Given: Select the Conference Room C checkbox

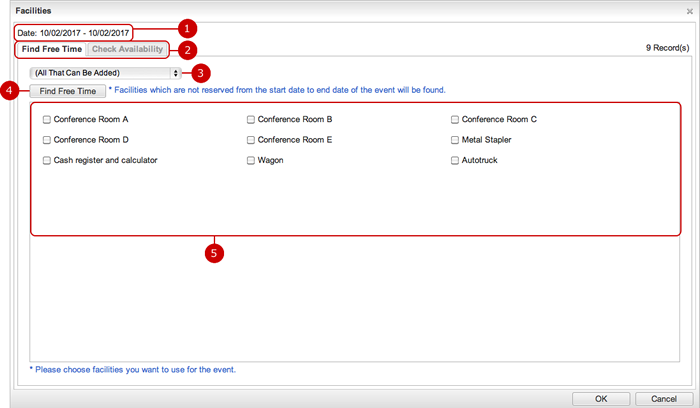Looking at the screenshot, I should 455,119.
